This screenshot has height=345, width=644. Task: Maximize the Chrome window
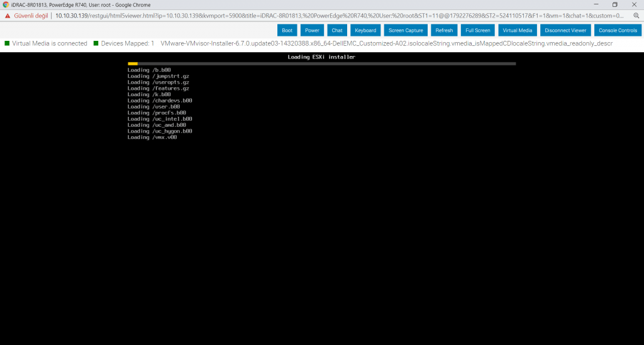coord(614,4)
